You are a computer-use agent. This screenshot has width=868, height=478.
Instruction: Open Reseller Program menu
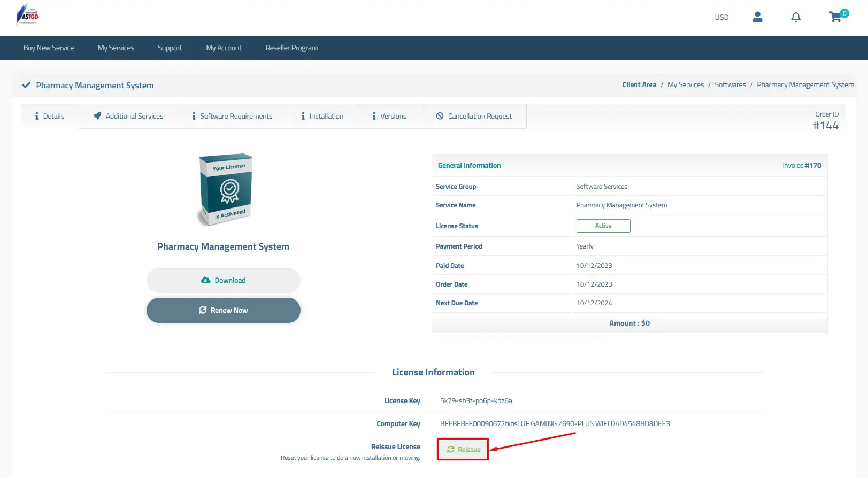coord(291,48)
